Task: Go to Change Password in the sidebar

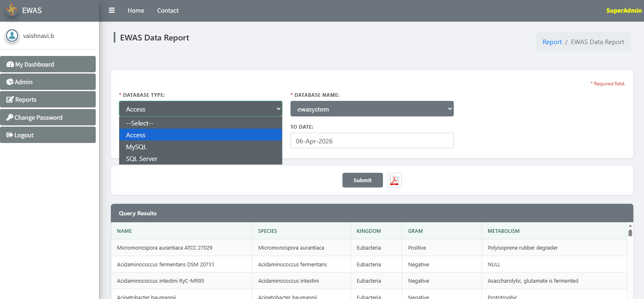Action: [48, 118]
